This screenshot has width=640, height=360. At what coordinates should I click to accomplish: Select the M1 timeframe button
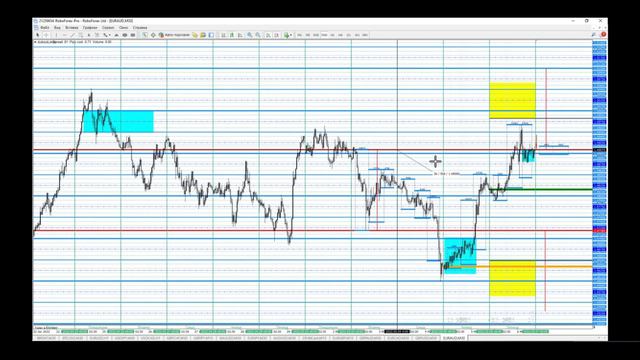(x=299, y=35)
